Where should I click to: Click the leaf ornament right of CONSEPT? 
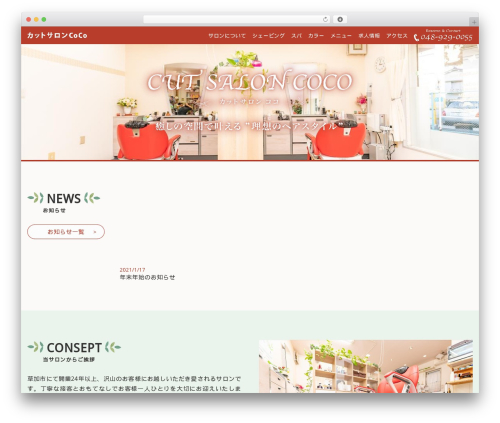pyautogui.click(x=113, y=347)
